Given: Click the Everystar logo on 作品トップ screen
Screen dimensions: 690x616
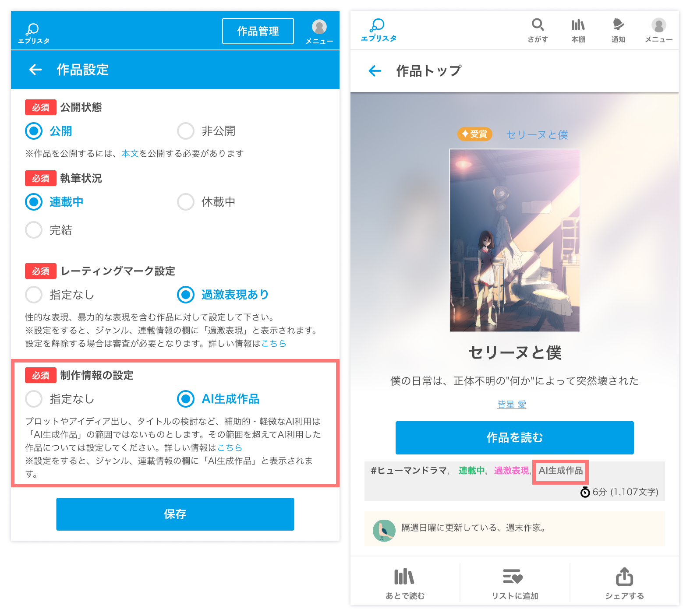Looking at the screenshot, I should tap(378, 30).
